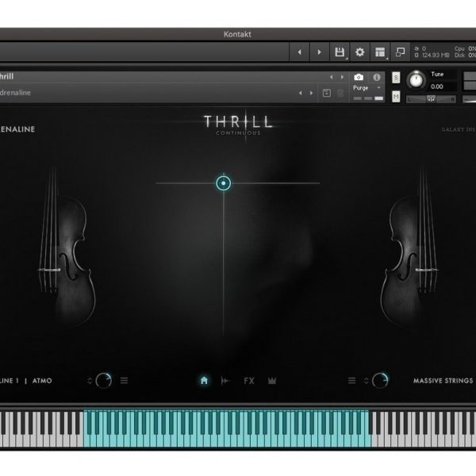Click right layer volume knob
The width and height of the screenshot is (476, 476).
(380, 380)
